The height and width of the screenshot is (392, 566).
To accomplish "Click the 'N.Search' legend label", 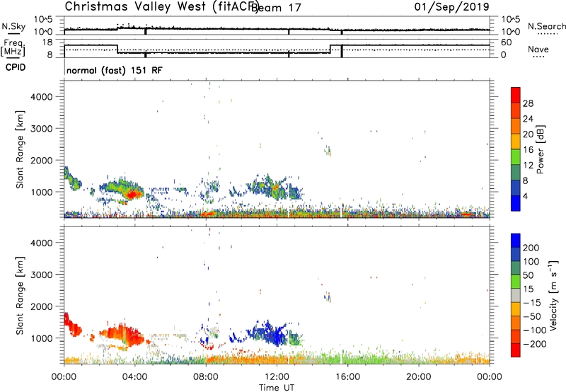I will click(x=547, y=26).
